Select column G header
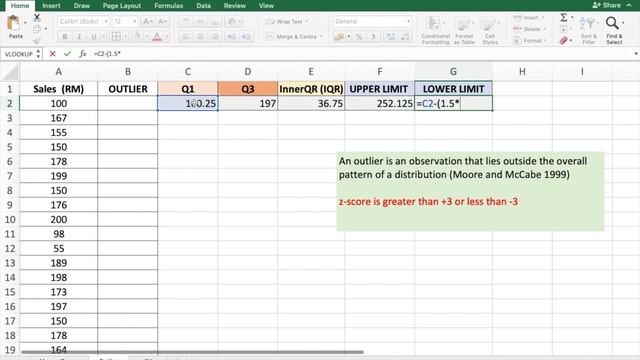The height and width of the screenshot is (360, 640). pos(453,71)
